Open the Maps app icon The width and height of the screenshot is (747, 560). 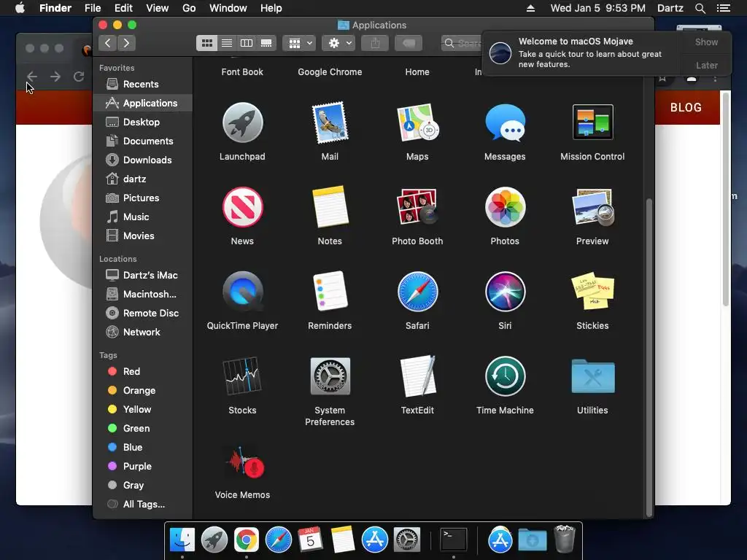417,122
